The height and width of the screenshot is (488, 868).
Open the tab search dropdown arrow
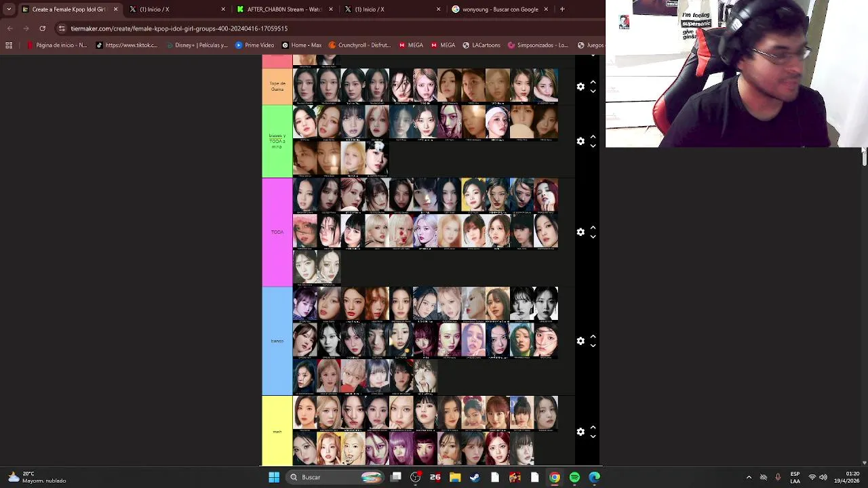[x=8, y=9]
